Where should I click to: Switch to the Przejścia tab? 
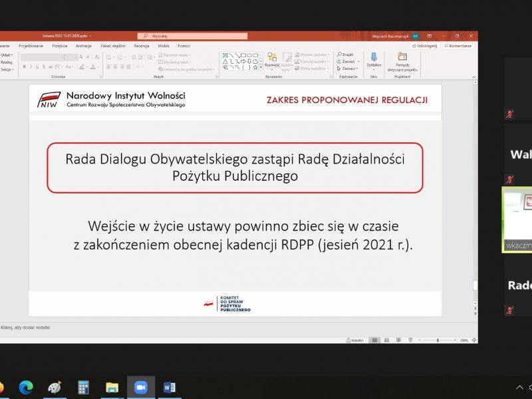tap(60, 46)
